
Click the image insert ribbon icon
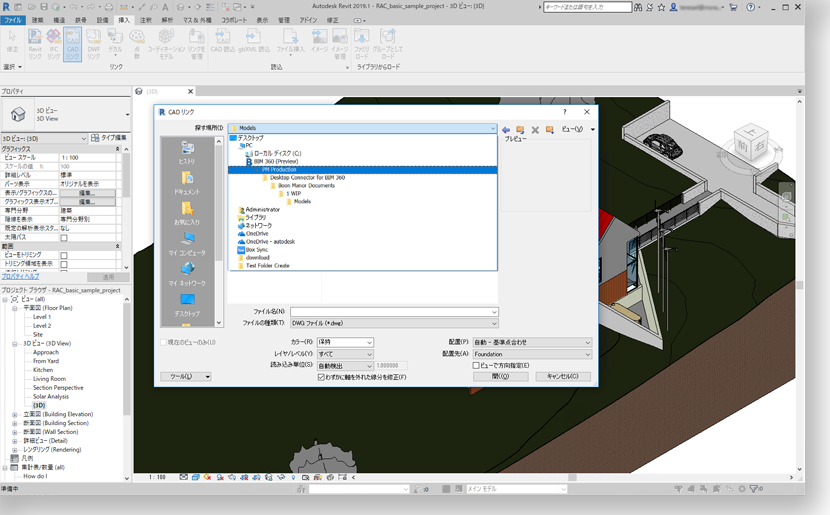pyautogui.click(x=319, y=41)
